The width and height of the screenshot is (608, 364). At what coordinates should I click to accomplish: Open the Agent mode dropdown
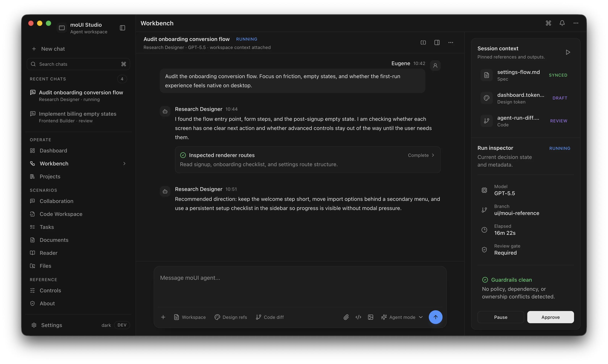(x=402, y=317)
